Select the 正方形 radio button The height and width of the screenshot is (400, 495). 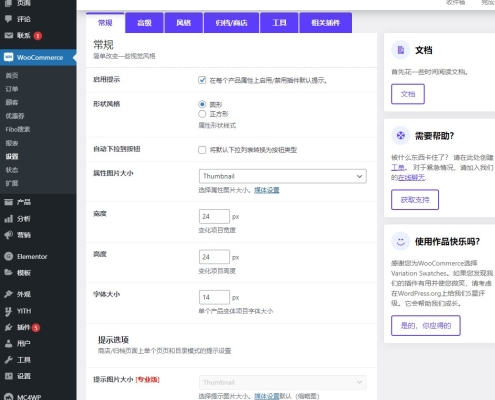click(202, 114)
